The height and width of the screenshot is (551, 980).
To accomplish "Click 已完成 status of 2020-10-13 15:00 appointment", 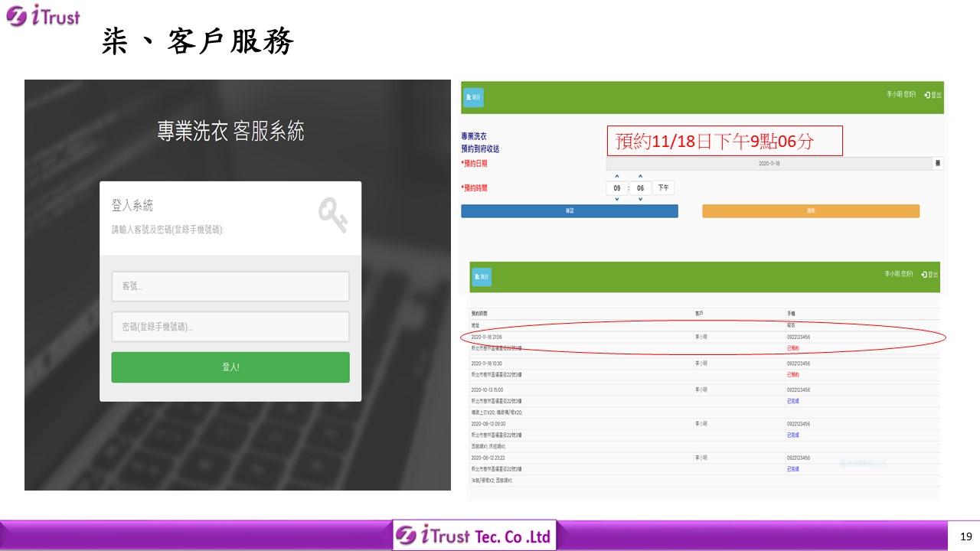I will click(x=793, y=401).
